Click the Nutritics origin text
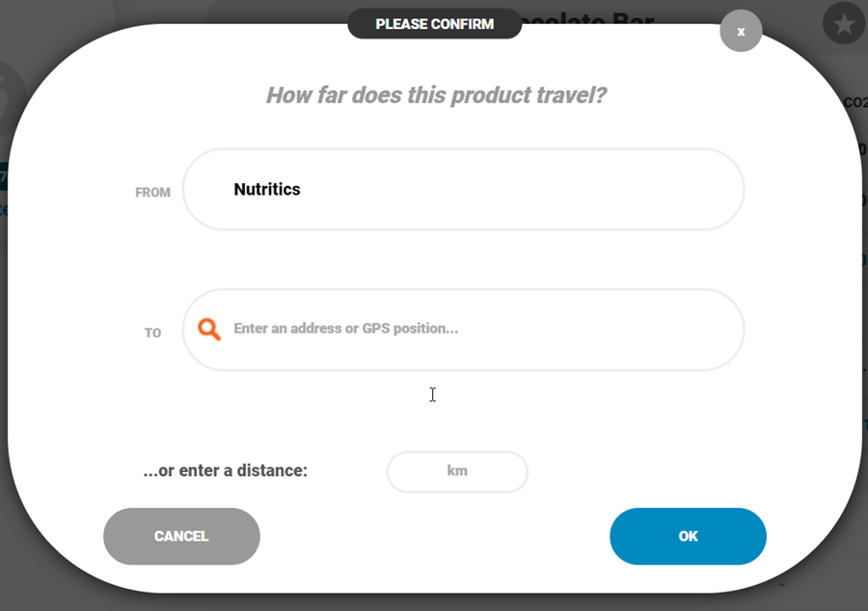 tap(267, 189)
